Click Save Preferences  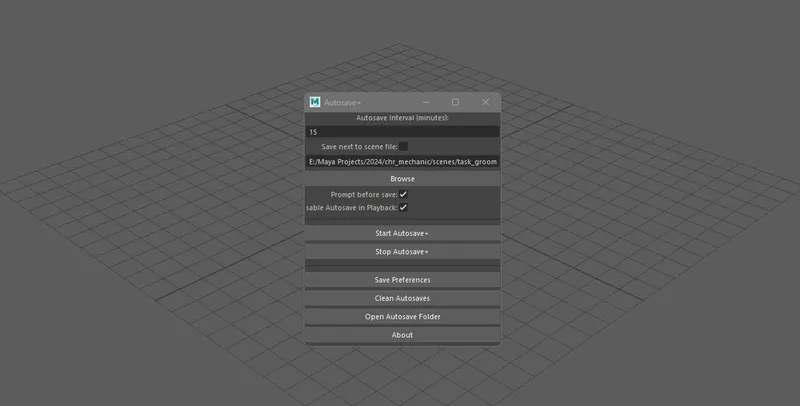(x=402, y=280)
